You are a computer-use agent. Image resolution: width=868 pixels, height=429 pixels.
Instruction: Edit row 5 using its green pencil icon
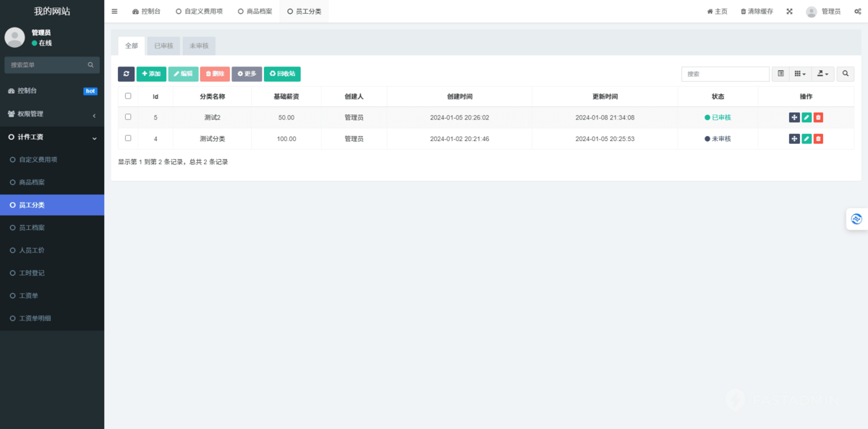[x=806, y=116]
